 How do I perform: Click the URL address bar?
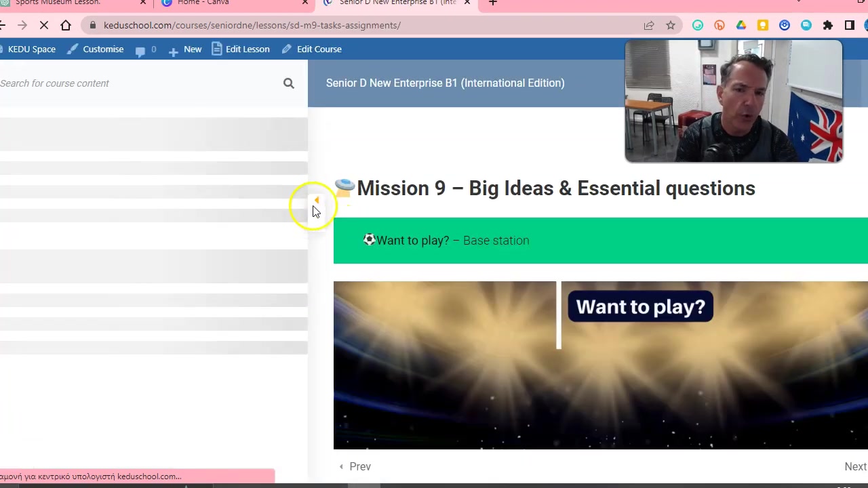point(366,25)
